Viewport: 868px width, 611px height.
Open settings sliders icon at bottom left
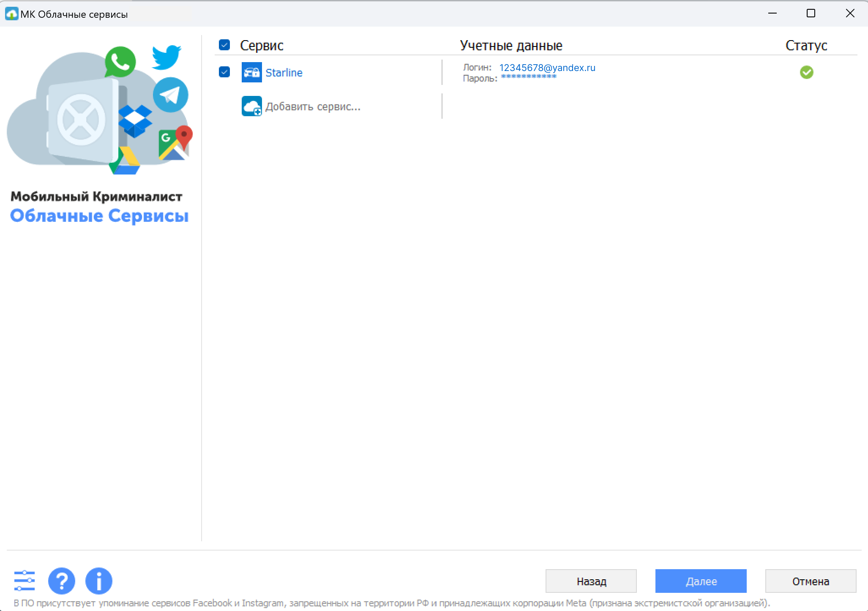[x=25, y=581]
